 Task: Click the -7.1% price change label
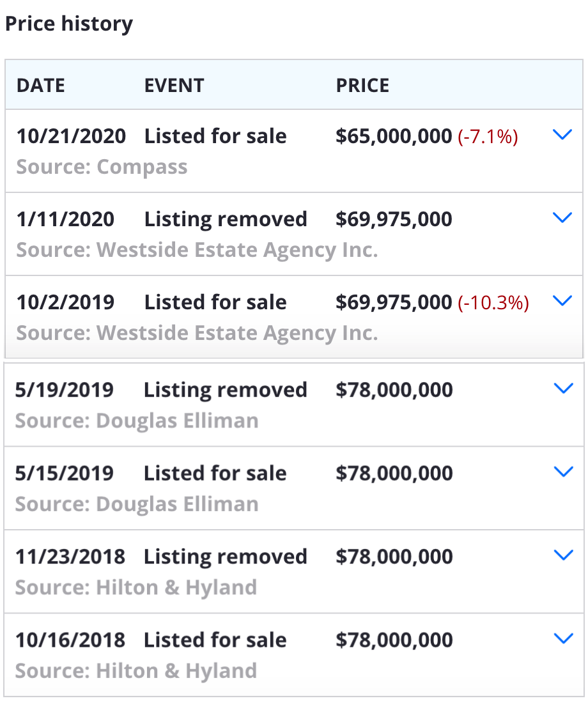(488, 136)
